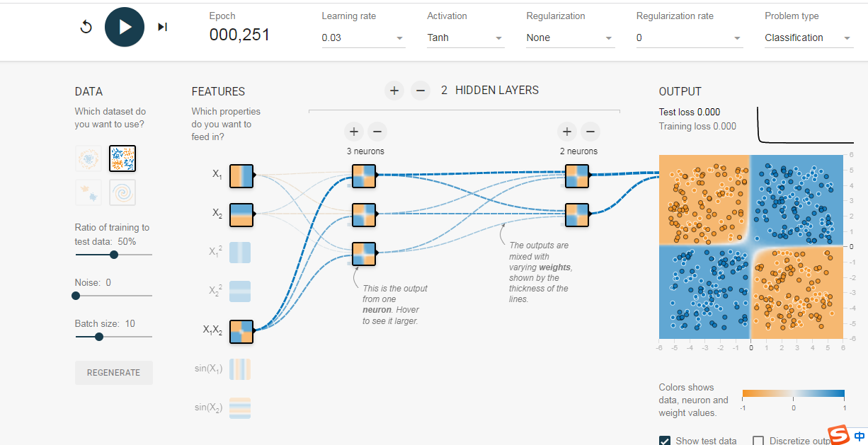Select the exclusive-or dataset thumbnail

click(x=122, y=158)
